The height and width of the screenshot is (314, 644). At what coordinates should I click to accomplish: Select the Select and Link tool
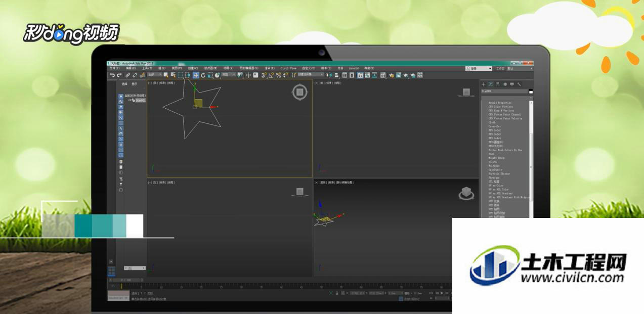(127, 75)
